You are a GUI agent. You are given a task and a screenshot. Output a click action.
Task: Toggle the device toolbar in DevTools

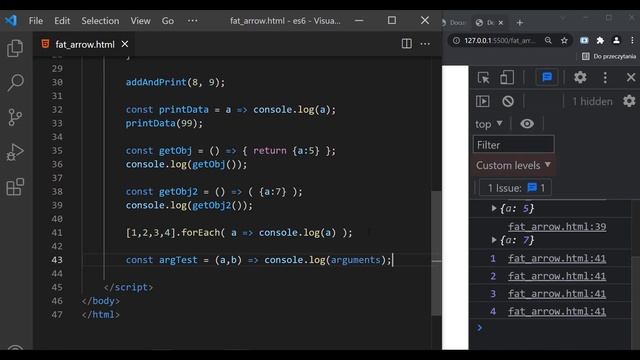(507, 77)
